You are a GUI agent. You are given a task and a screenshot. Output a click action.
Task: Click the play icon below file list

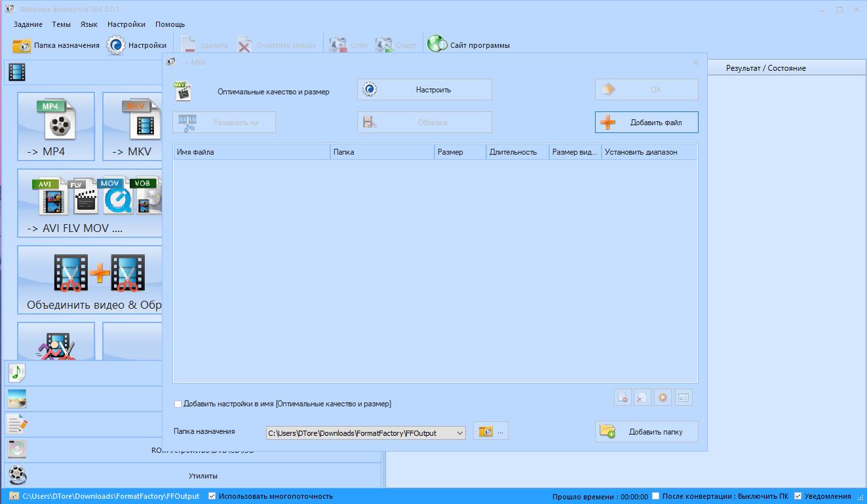point(663,397)
